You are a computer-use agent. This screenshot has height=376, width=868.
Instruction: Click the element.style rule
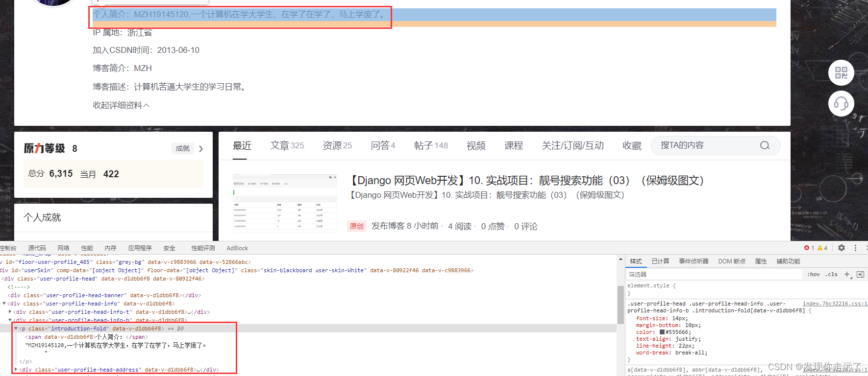coord(651,285)
